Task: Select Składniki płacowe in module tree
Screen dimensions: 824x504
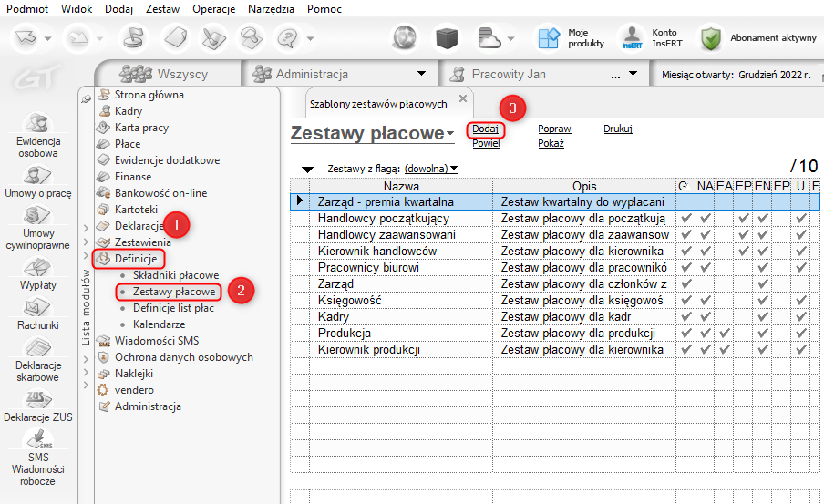Action: click(176, 275)
